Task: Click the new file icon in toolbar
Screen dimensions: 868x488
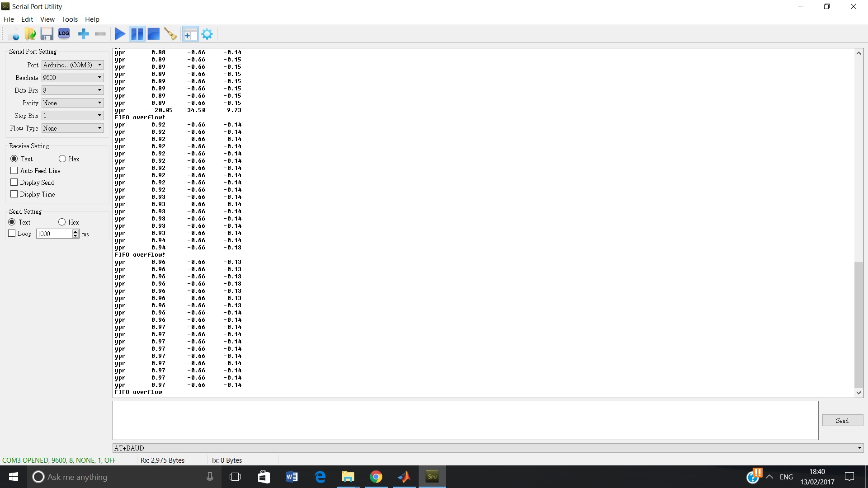Action: 14,34
